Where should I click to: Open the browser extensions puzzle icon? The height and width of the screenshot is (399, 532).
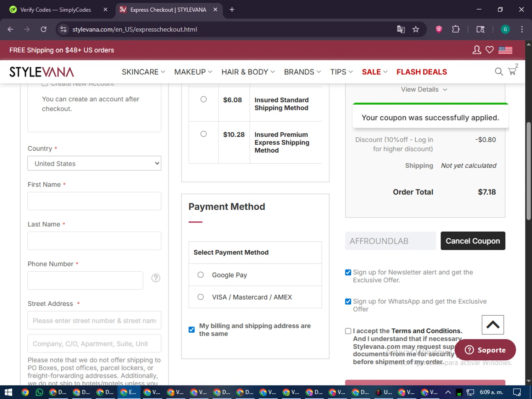click(x=456, y=29)
